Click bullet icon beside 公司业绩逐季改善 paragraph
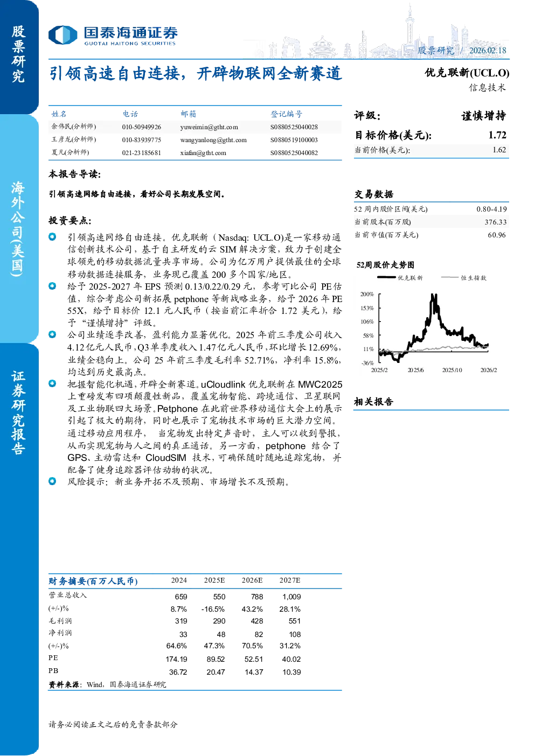The width and height of the screenshot is (535, 756). coord(52,334)
